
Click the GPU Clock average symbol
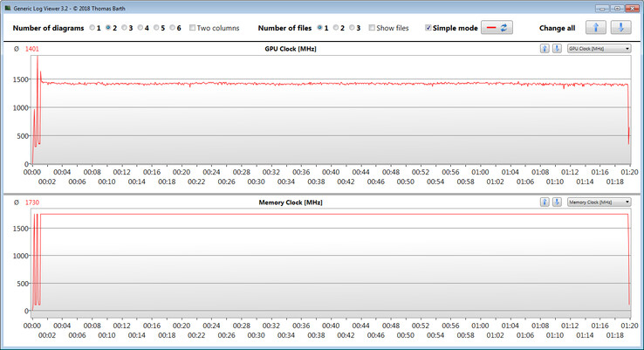click(16, 49)
